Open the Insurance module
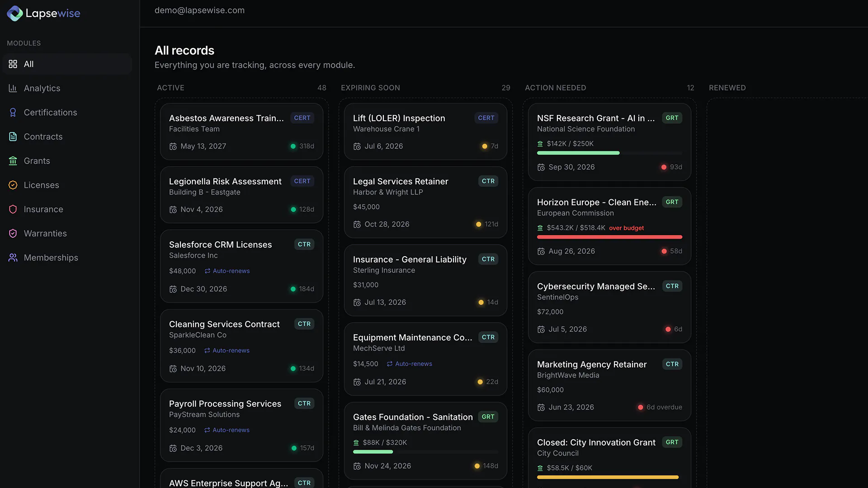868x488 pixels. click(x=67, y=209)
